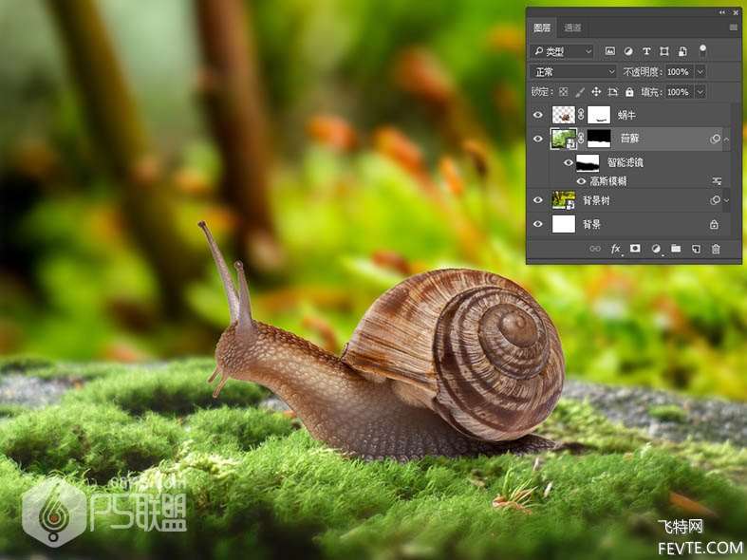The height and width of the screenshot is (560, 747).
Task: Expand the 背景树 layer smart filters
Action: [727, 200]
